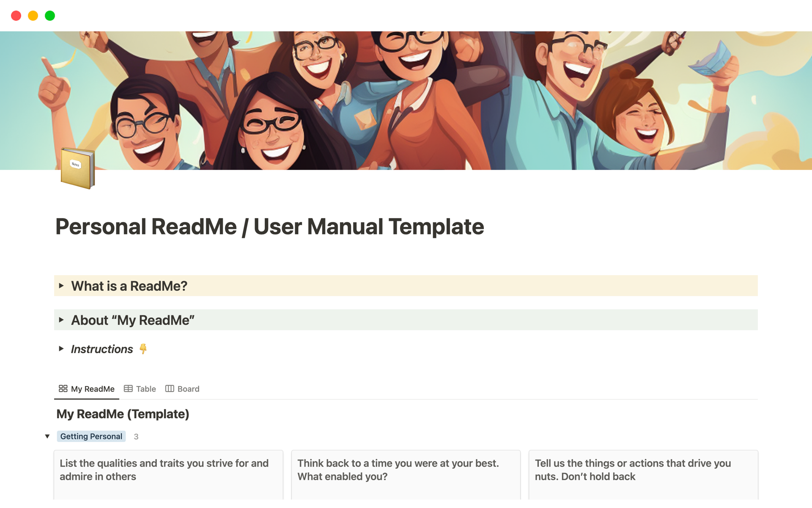The image size is (812, 508).
Task: Switch to the Table view tab
Action: point(145,389)
